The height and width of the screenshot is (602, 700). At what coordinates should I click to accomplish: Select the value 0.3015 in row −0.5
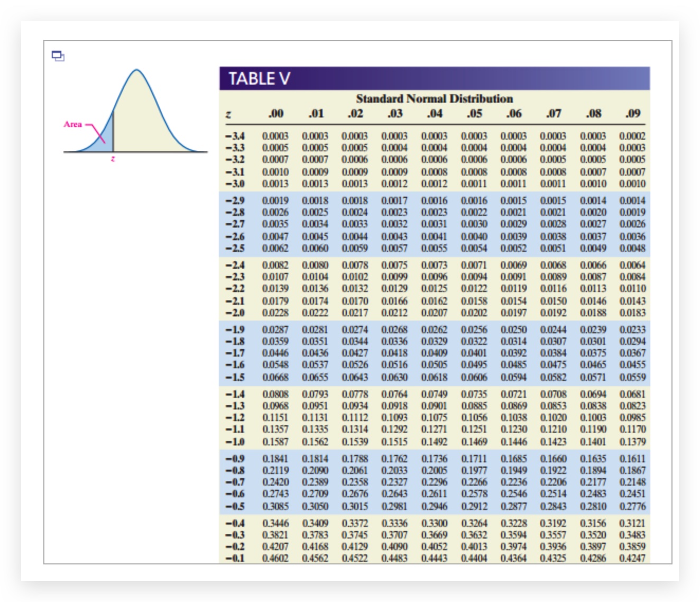pos(355,506)
